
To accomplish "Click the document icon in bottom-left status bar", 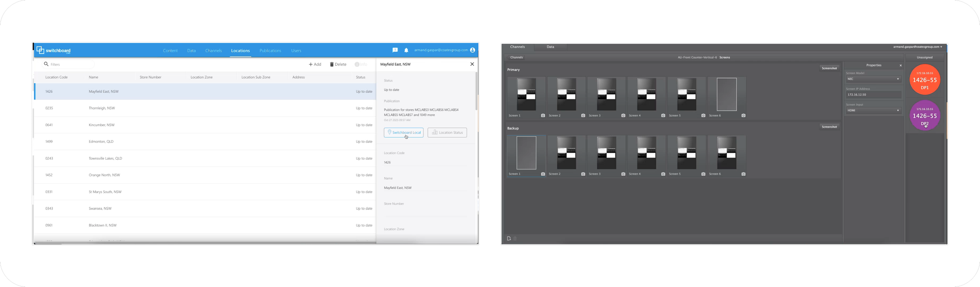I will coord(509,238).
